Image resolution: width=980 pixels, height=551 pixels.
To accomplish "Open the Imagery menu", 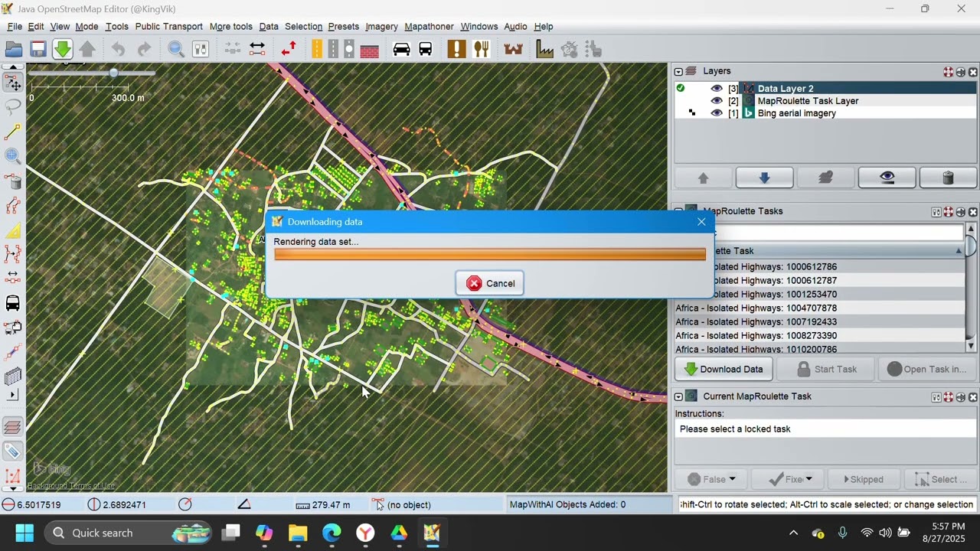I will (x=381, y=26).
